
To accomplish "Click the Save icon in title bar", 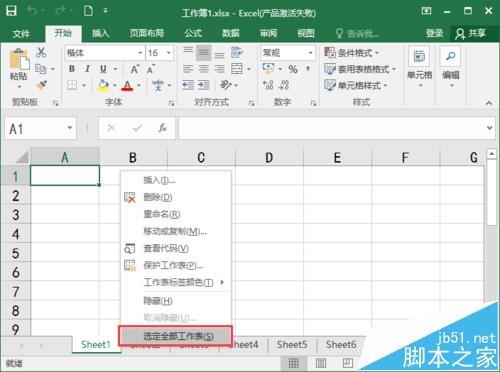I will [11, 11].
